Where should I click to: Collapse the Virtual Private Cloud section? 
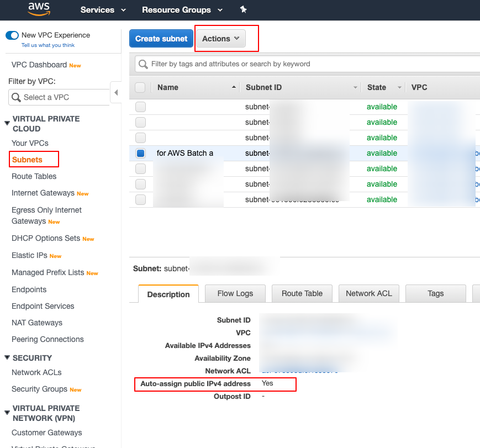[7, 123]
